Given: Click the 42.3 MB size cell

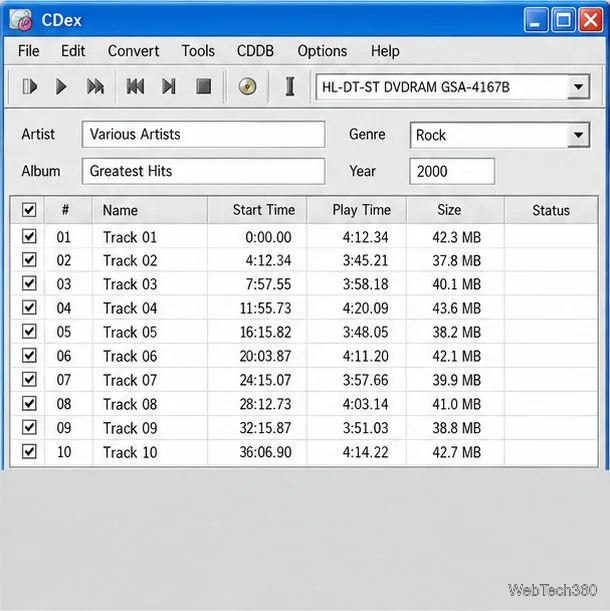Looking at the screenshot, I should click(x=456, y=237).
